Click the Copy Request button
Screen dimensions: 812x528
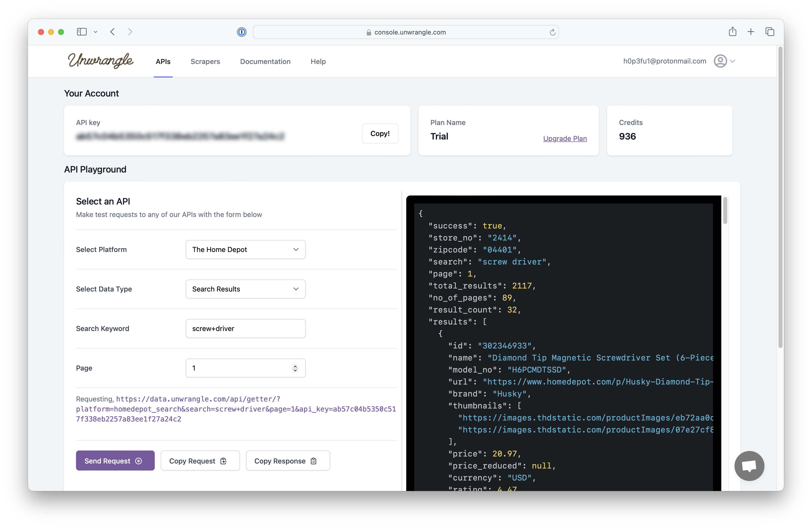click(200, 461)
